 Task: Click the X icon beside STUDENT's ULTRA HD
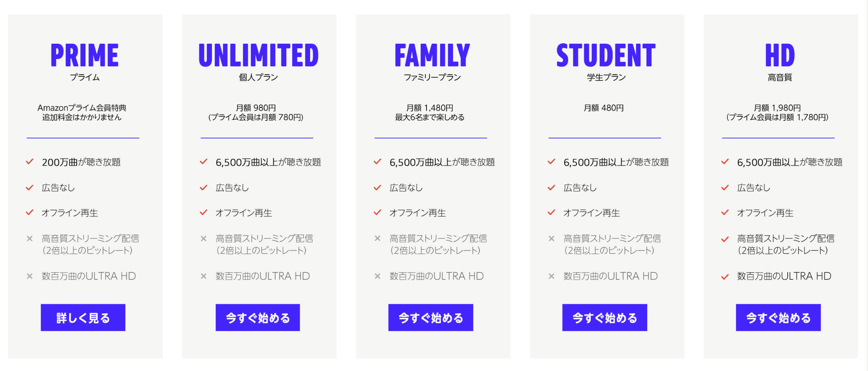pos(551,276)
